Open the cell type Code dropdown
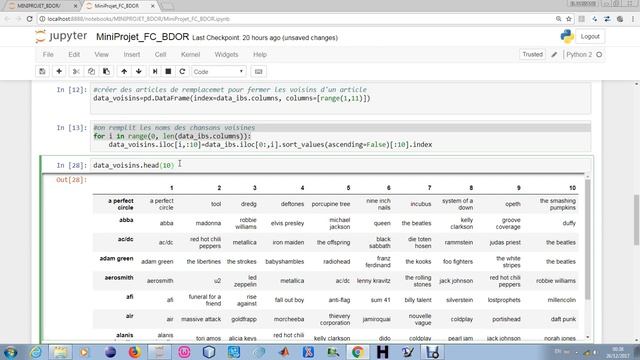The width and height of the screenshot is (640, 360). coord(219,71)
